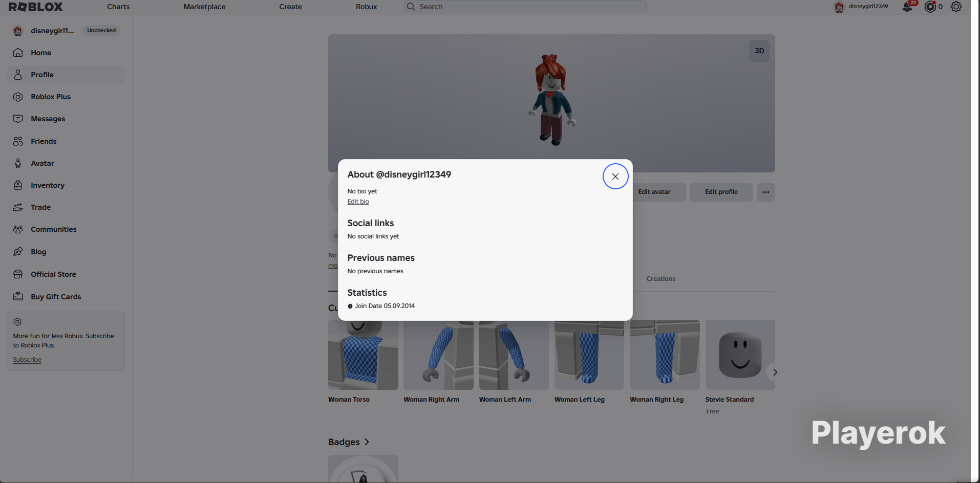Viewport: 980px width, 483px height.
Task: Click the Edit profile button
Action: click(x=721, y=192)
